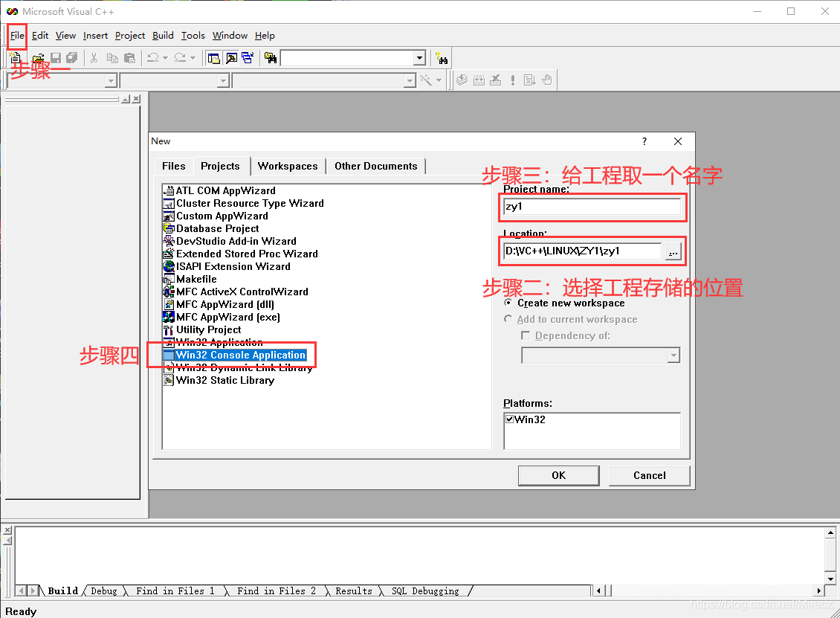Click the Cut scissors icon
The width and height of the screenshot is (840, 618).
point(94,58)
